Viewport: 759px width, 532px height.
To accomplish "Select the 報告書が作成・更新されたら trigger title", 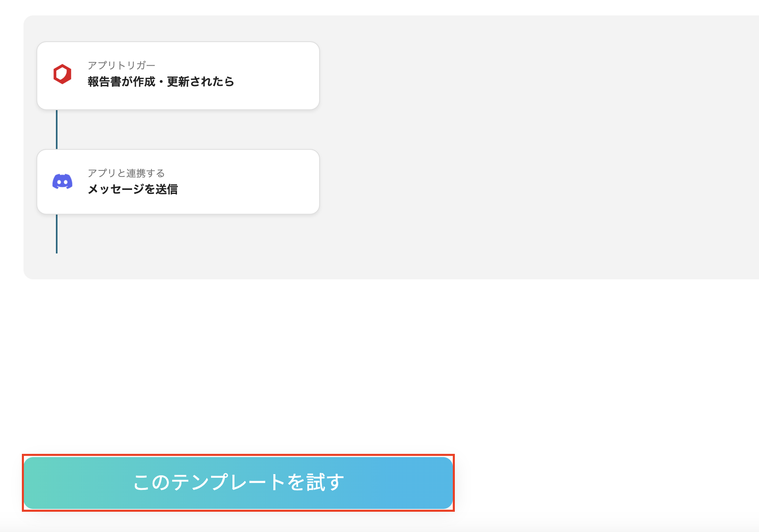I will click(x=160, y=82).
